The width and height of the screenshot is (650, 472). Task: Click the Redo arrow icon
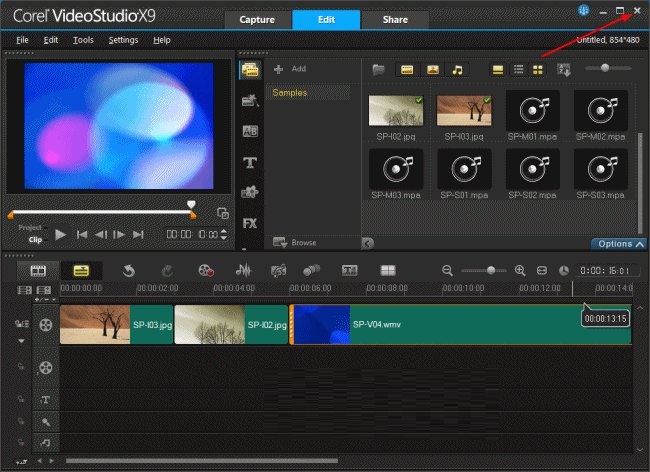[x=167, y=271]
